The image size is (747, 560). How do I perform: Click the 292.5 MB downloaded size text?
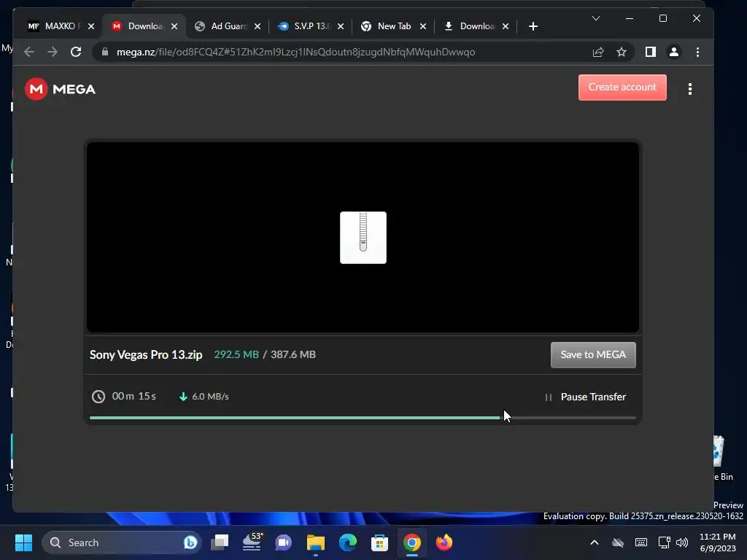pyautogui.click(x=236, y=355)
